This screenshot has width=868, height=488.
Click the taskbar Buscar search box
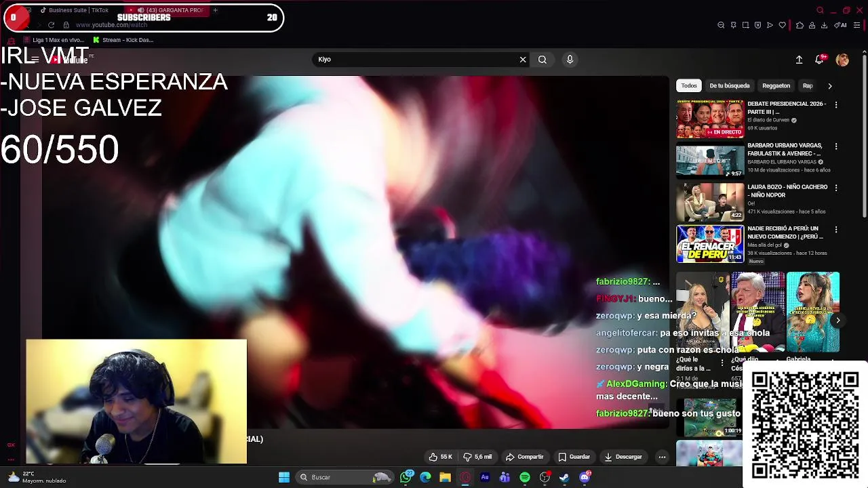pyautogui.click(x=346, y=477)
